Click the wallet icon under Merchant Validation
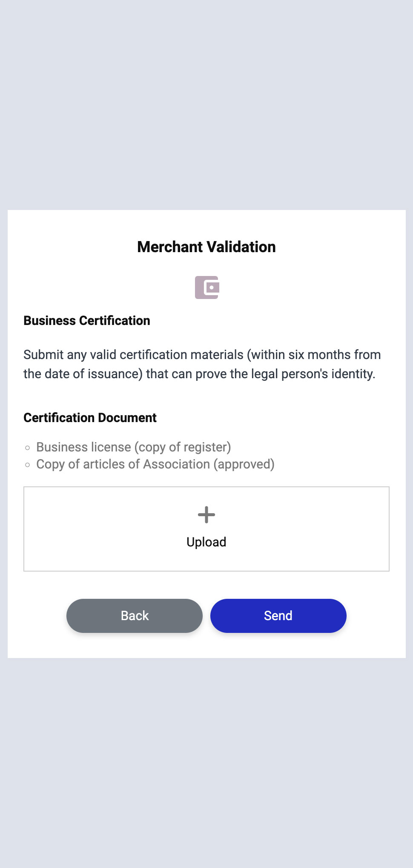This screenshot has width=413, height=868. coord(206,287)
